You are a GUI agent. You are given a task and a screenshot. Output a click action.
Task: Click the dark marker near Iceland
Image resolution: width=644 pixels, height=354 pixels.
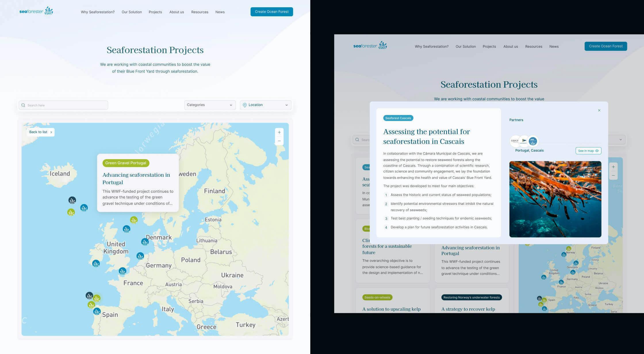tap(72, 200)
